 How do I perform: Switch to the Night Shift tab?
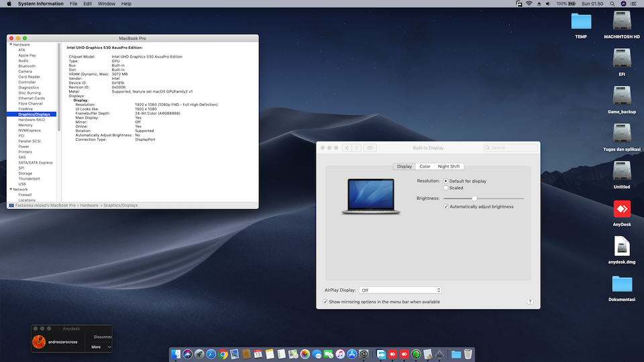[449, 166]
